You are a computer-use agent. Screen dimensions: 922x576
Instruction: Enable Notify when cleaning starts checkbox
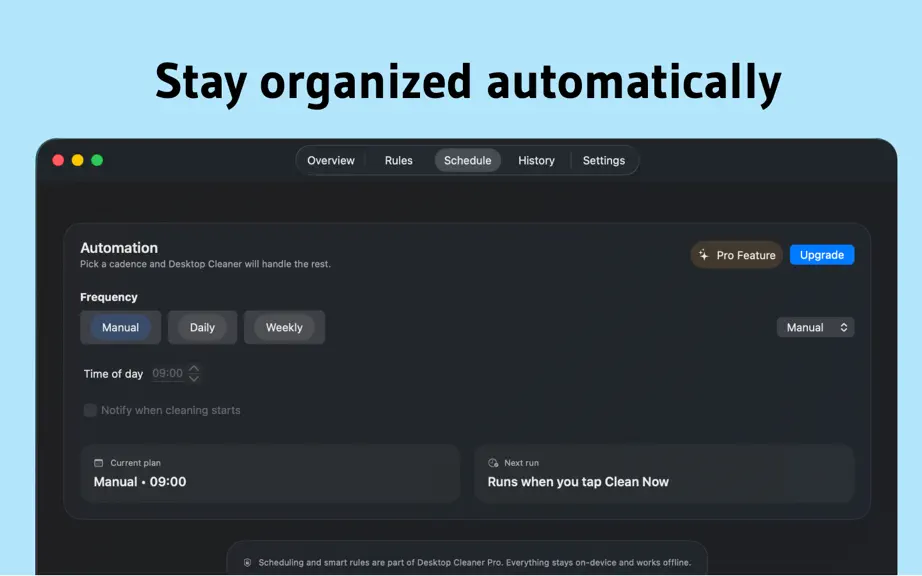tap(90, 410)
